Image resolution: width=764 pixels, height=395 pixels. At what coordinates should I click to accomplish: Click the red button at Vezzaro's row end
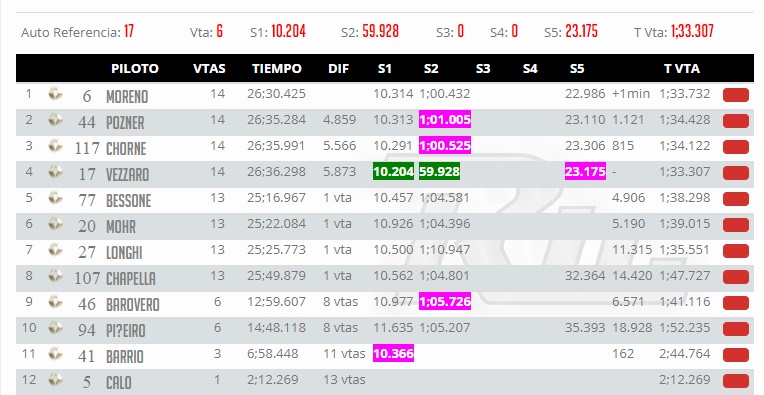(x=736, y=172)
